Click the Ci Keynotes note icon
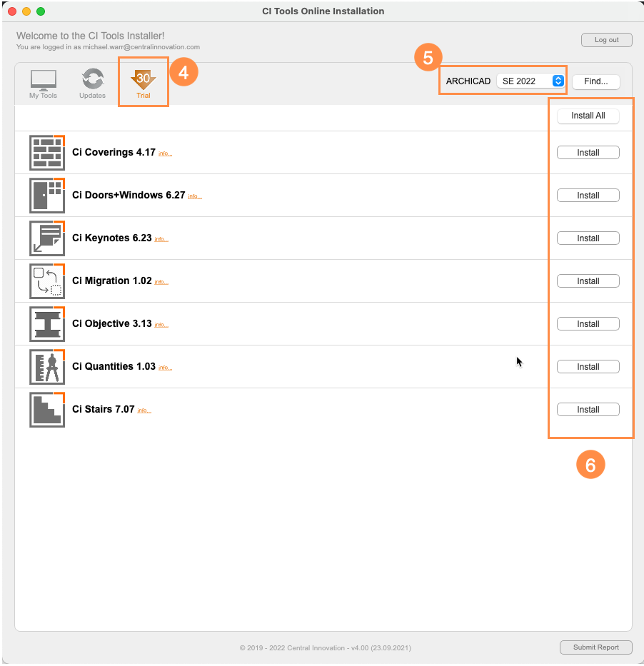Image resolution: width=644 pixels, height=666 pixels. tap(47, 238)
